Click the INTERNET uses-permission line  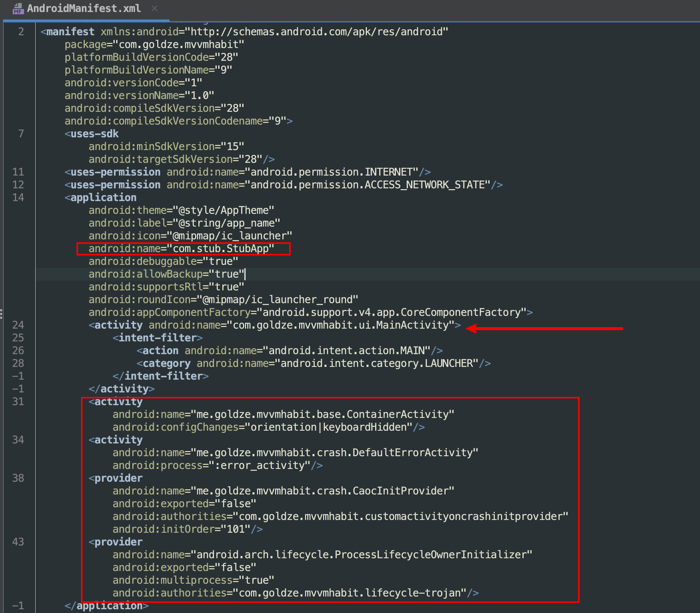coord(248,172)
